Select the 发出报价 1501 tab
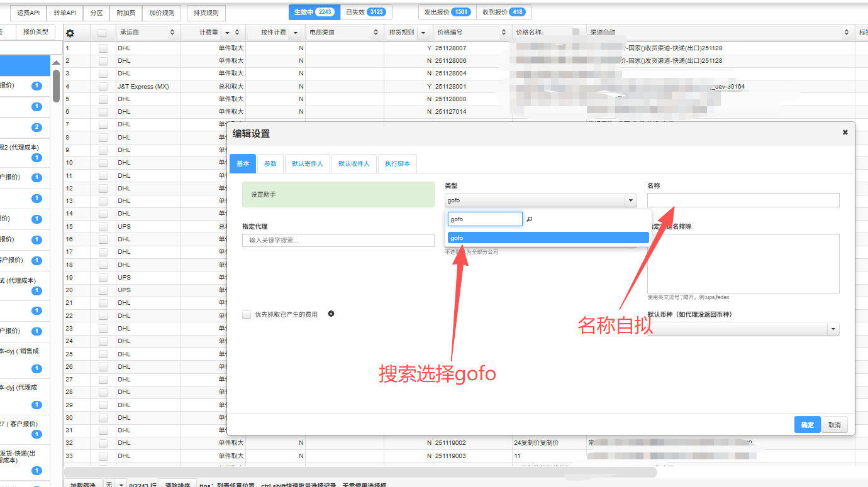 pos(447,12)
